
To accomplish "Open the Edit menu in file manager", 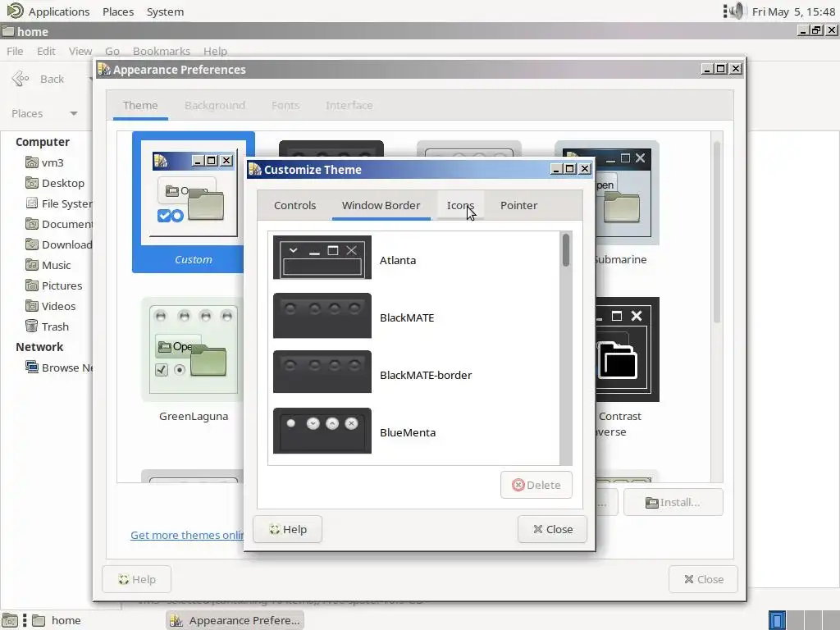I will 46,51.
